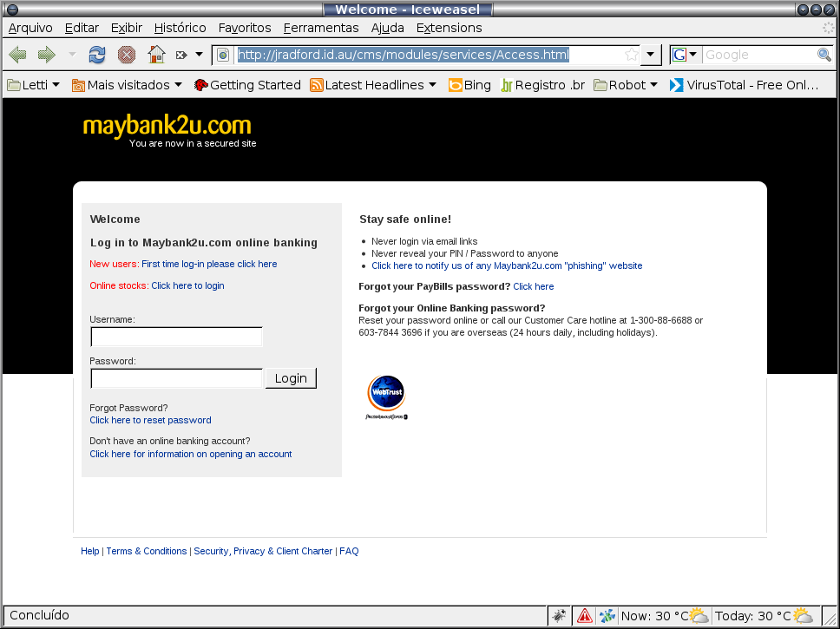
Task: Click the Login button
Action: click(291, 378)
